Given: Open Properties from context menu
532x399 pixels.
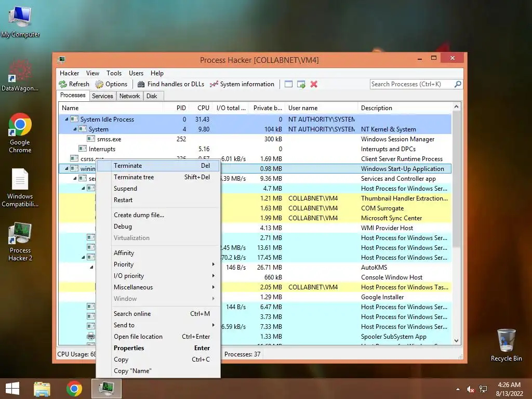Looking at the screenshot, I should 158,348.
